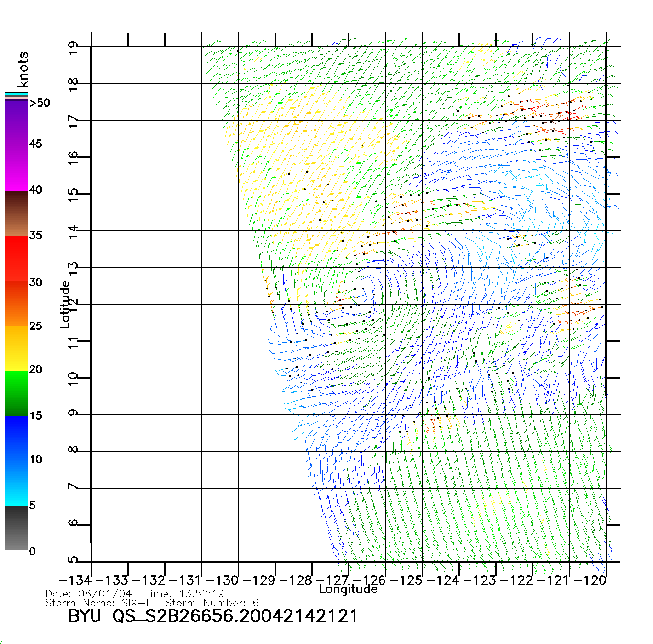Click the latitude 5 tick label
The height and width of the screenshot is (644, 653).
74,560
